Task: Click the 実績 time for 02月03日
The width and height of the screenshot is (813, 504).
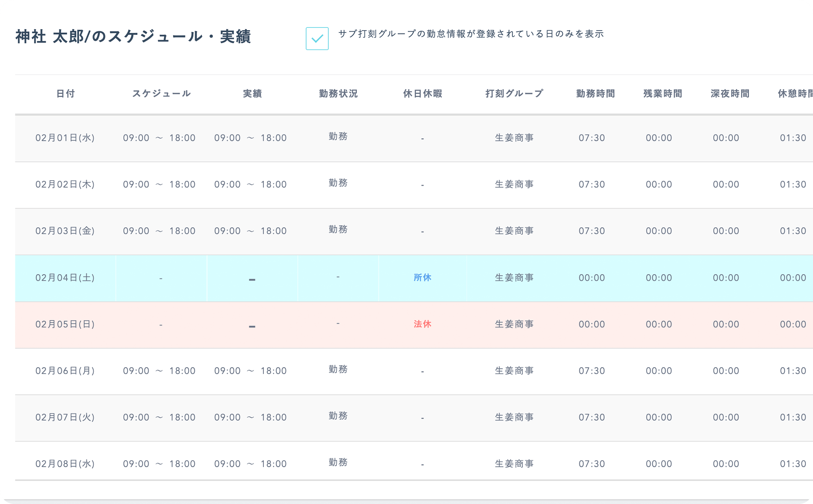Action: [x=250, y=231]
